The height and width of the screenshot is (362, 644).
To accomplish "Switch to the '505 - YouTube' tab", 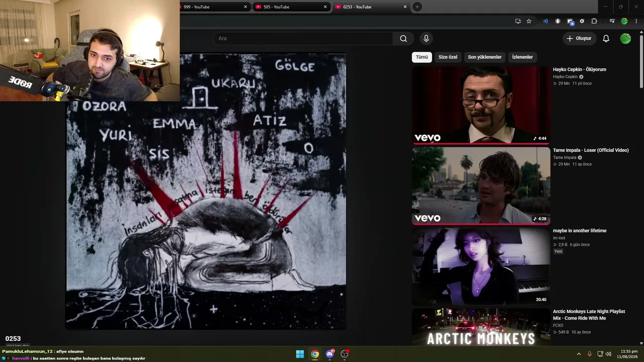I will click(292, 7).
